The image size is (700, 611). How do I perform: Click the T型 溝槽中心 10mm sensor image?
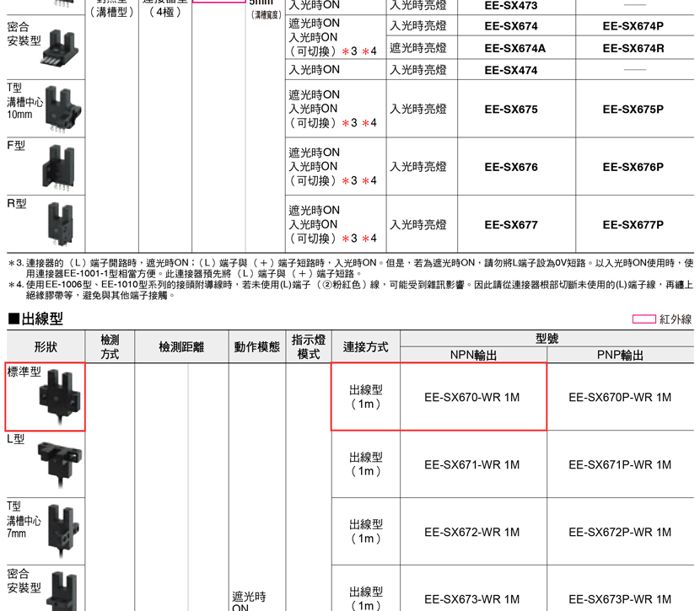(63, 110)
